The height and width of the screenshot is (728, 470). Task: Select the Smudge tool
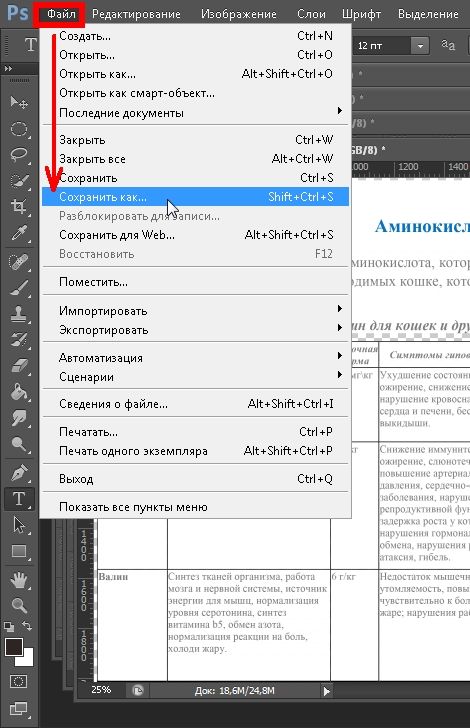coord(19,418)
